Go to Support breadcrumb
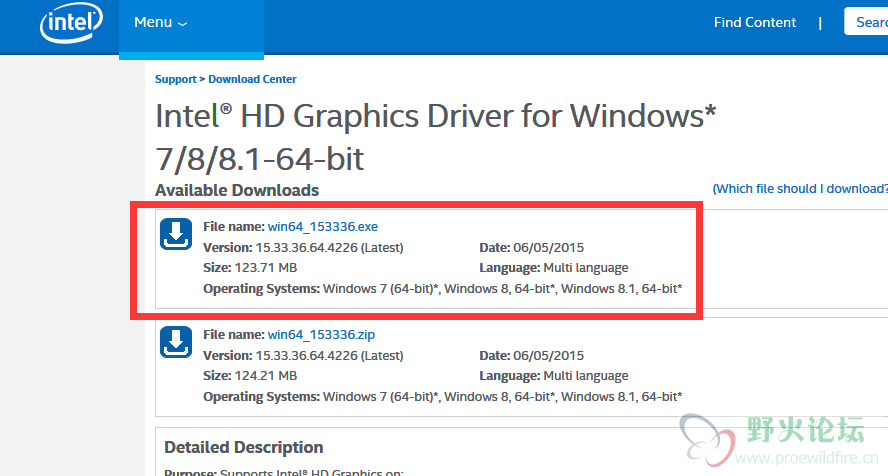The image size is (888, 476). click(x=176, y=79)
